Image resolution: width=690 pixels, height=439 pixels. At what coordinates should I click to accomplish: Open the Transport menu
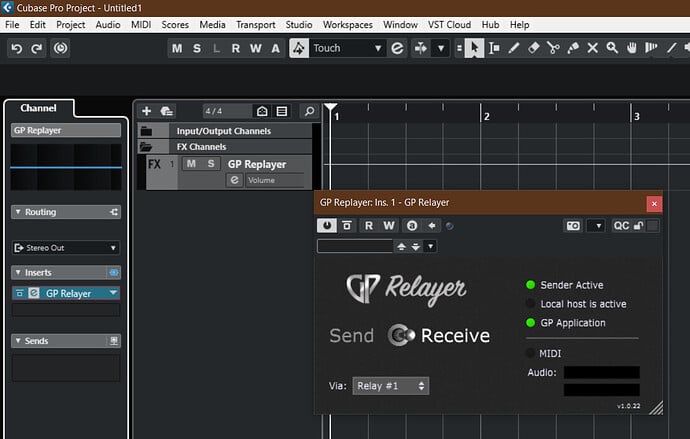[x=255, y=24]
